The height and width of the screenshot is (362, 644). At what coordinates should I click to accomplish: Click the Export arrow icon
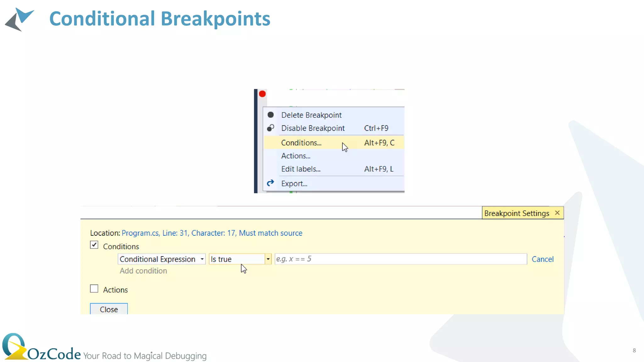tap(270, 183)
